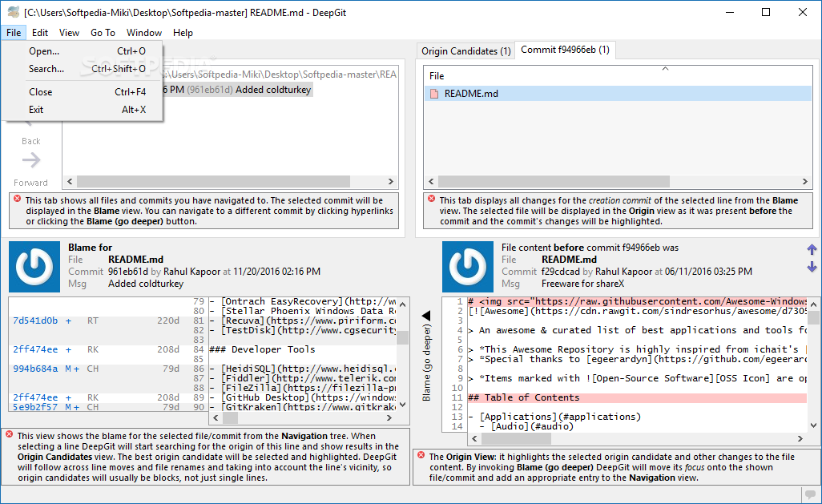This screenshot has height=504, width=822.
Task: Select the [Fiddler] line 87 in Blame
Action: 303,378
